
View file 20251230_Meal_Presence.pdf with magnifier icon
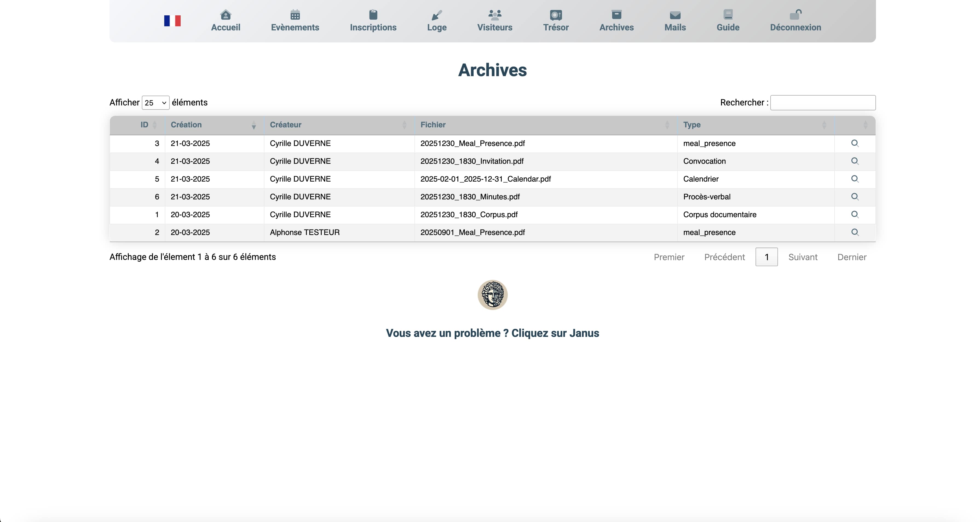[854, 143]
